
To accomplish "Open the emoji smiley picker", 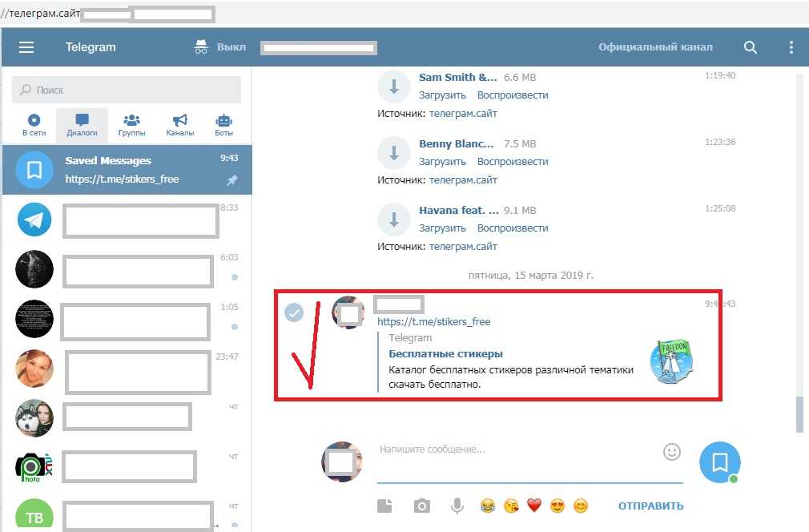I will (x=671, y=452).
